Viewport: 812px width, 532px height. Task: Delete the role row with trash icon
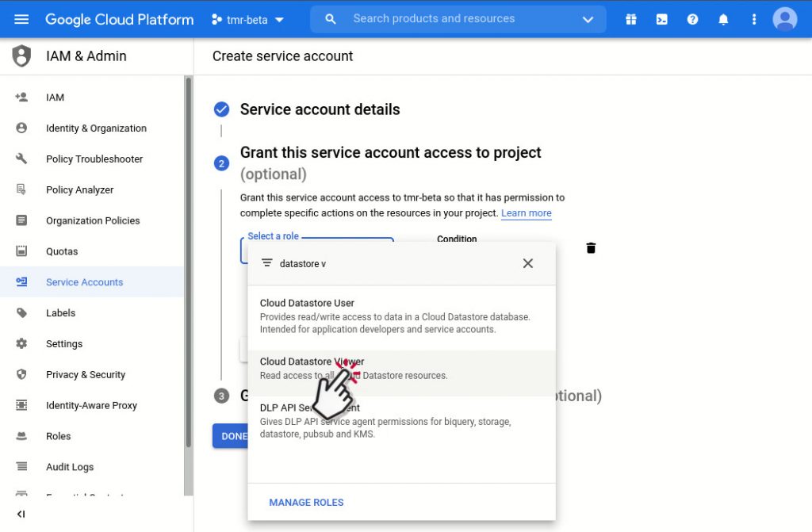tap(591, 248)
